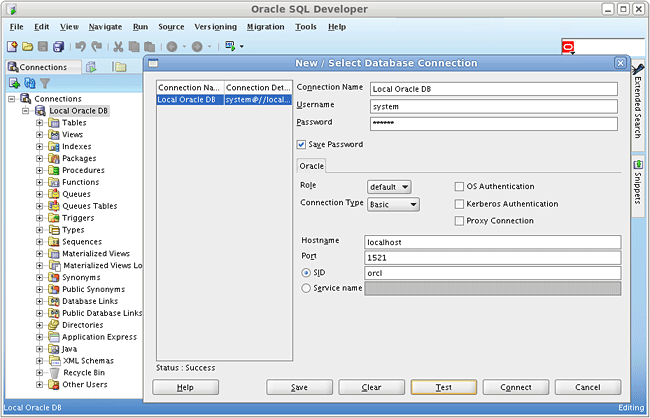Click the Open folder toolbar icon
650x418 pixels.
28,46
